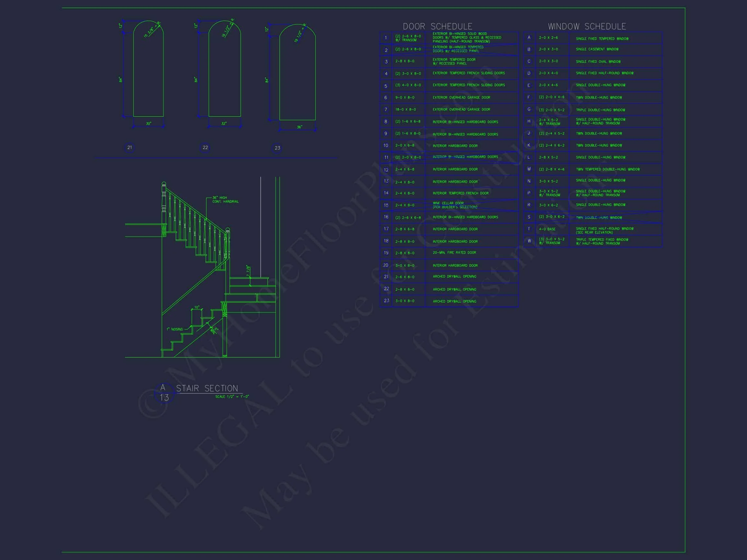Click the A/13 stair section marker bubble

pyautogui.click(x=164, y=393)
